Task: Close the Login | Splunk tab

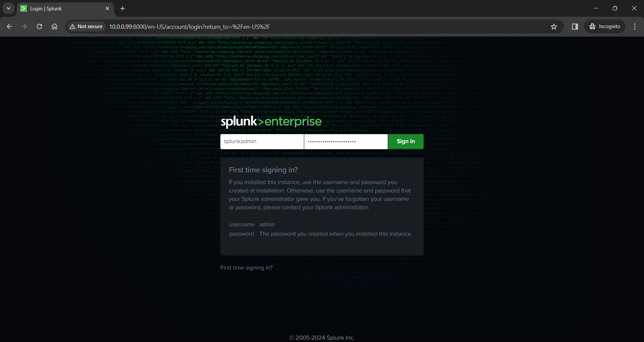Action: click(107, 8)
